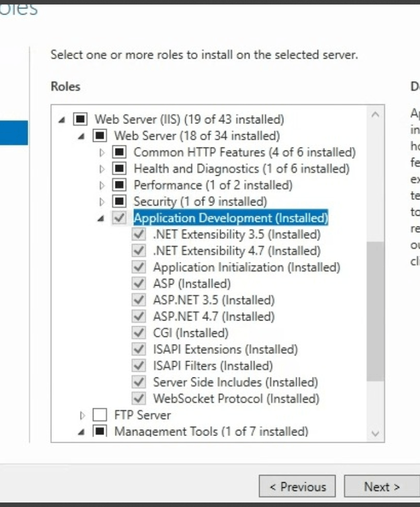Click the Next button
Viewport: 420px width, 507px height.
pos(382,486)
